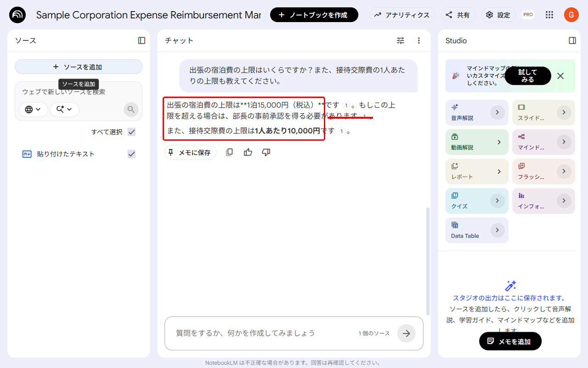Viewport: 588px width, 368px height.
Task: Send the question with the arrow button
Action: [x=407, y=333]
